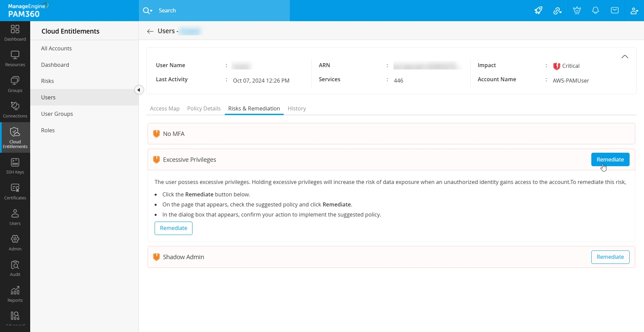Switch to the Policy Details tab
Viewport: 644px width, 332px height.
(x=204, y=108)
